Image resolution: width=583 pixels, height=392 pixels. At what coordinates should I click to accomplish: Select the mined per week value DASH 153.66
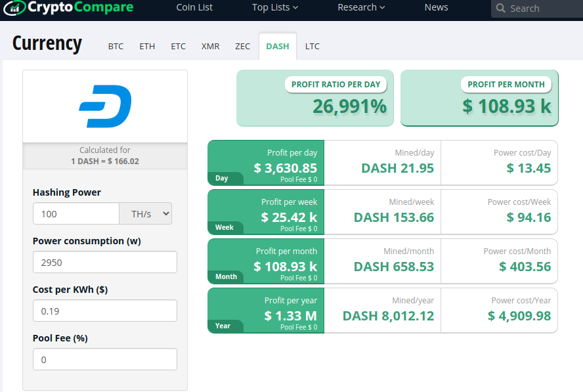point(394,217)
